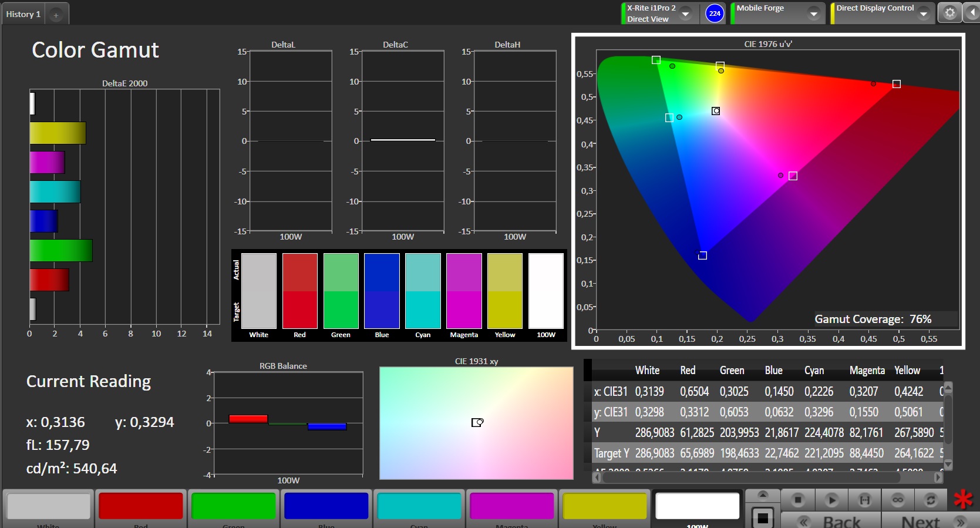The image size is (980, 528).
Task: Open settings with the gear icon
Action: (x=949, y=13)
